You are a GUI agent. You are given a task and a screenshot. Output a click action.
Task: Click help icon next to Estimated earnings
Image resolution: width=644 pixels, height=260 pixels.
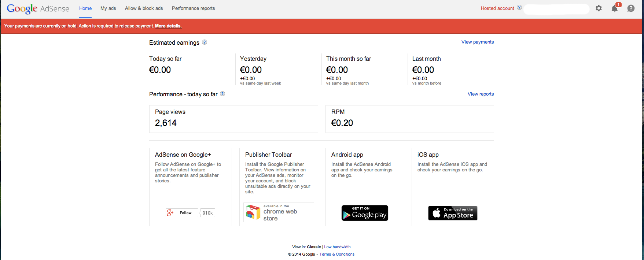(x=205, y=42)
